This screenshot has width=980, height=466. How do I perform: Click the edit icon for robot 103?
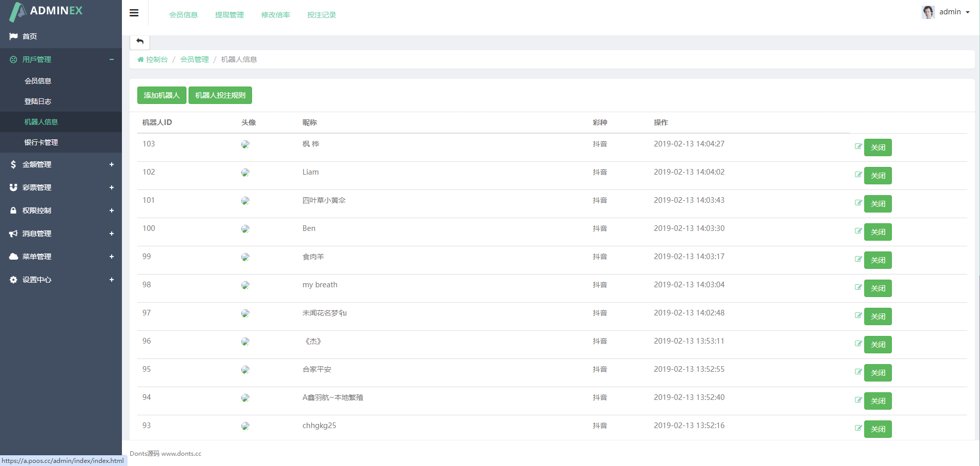(x=858, y=146)
